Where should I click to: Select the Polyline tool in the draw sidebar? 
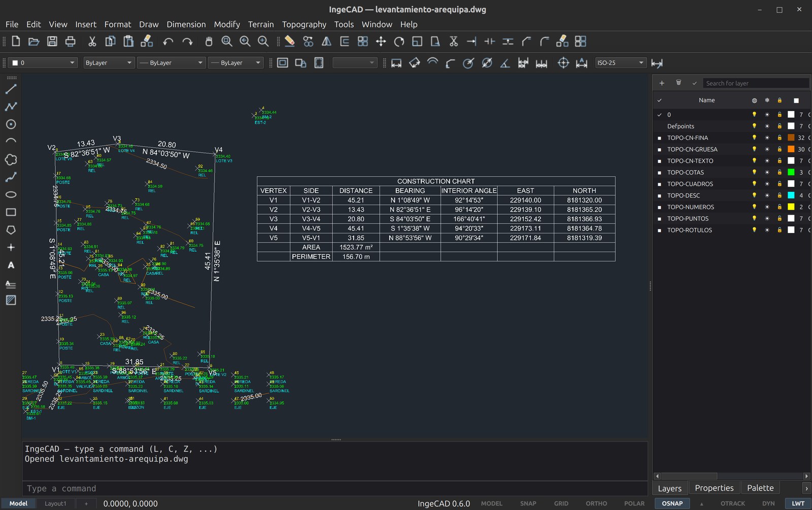[x=11, y=107]
